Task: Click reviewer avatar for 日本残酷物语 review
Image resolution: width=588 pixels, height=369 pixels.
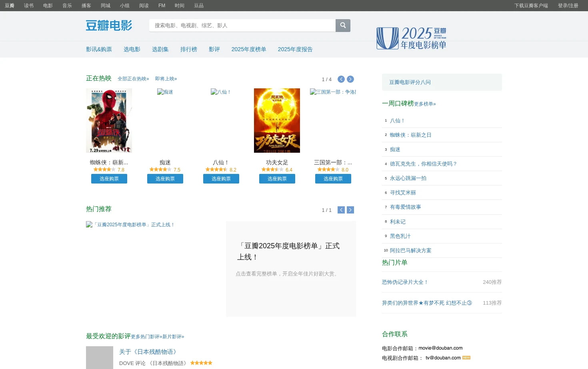Action: (x=100, y=357)
